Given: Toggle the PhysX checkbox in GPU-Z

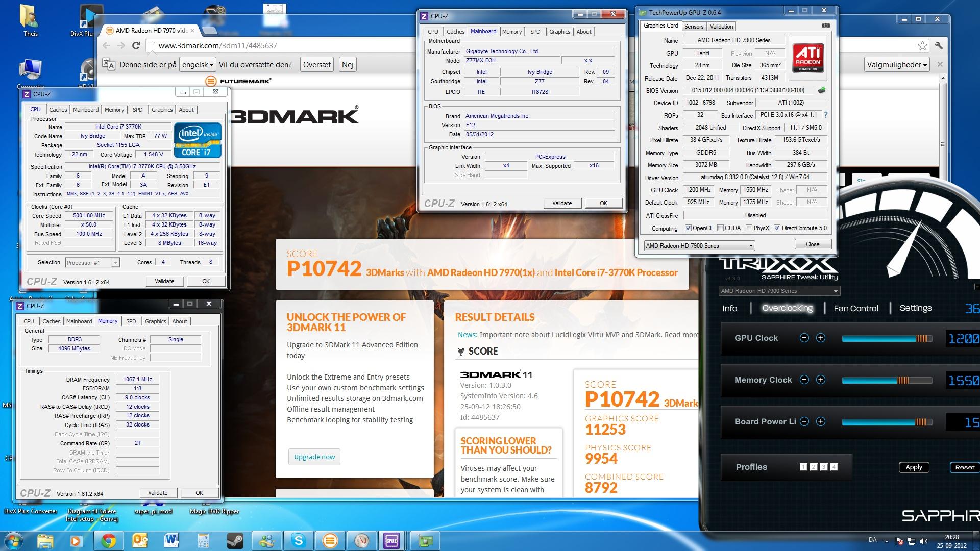Looking at the screenshot, I should pyautogui.click(x=749, y=228).
